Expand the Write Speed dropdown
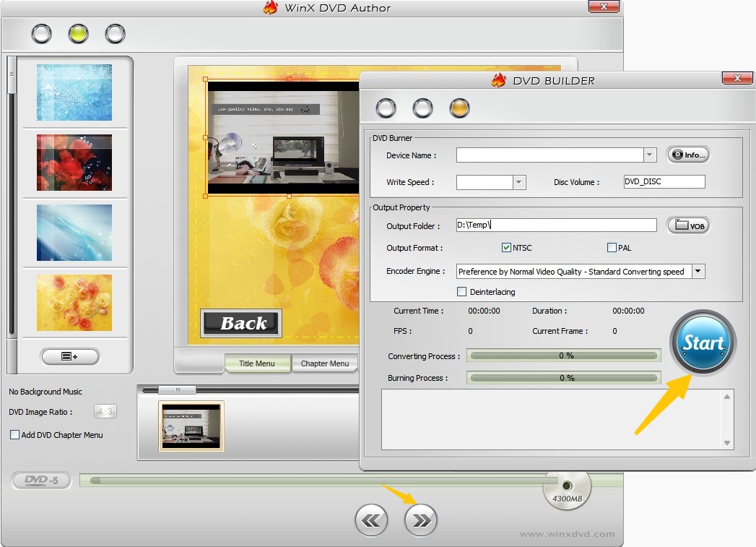756x547 pixels. pyautogui.click(x=518, y=182)
